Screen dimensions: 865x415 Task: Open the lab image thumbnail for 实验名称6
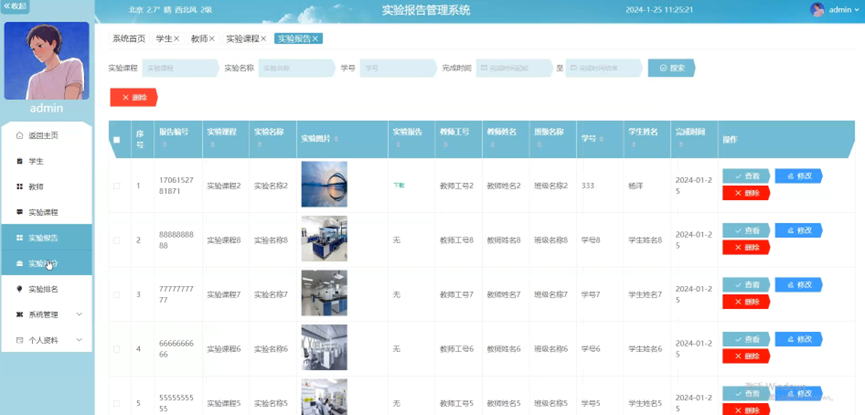(324, 347)
